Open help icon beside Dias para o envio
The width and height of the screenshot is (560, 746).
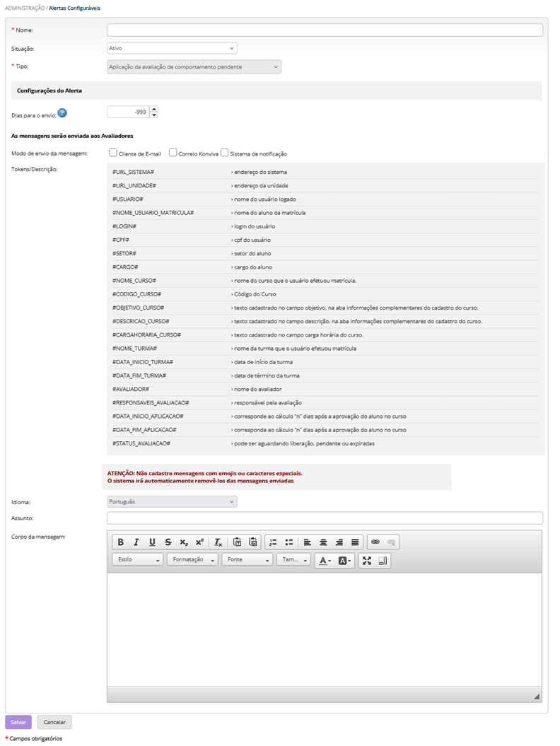62,112
